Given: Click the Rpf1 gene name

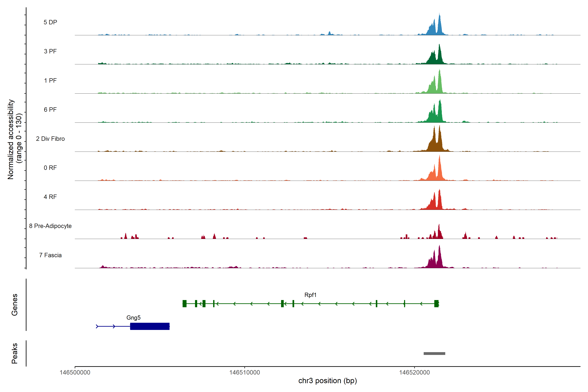Looking at the screenshot, I should (310, 295).
